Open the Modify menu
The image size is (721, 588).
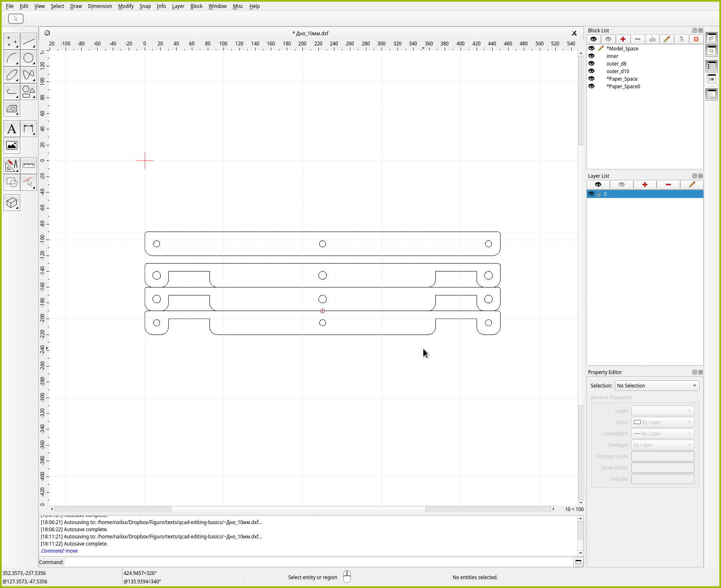[125, 6]
